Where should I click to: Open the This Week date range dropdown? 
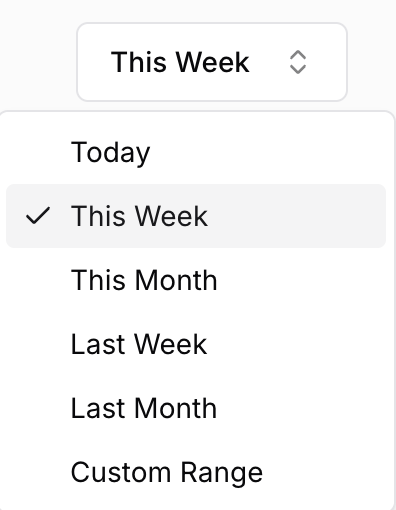(x=212, y=62)
